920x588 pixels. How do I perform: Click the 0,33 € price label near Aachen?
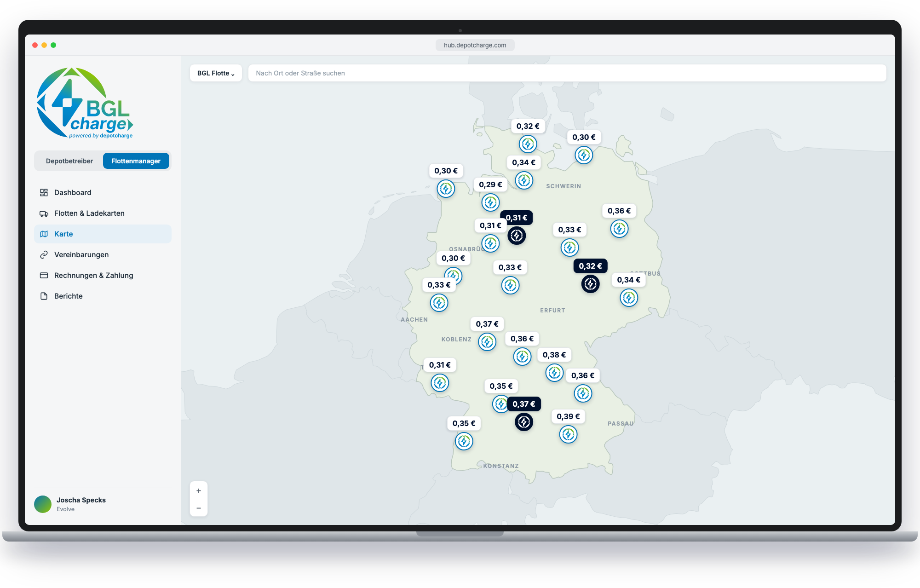(439, 285)
